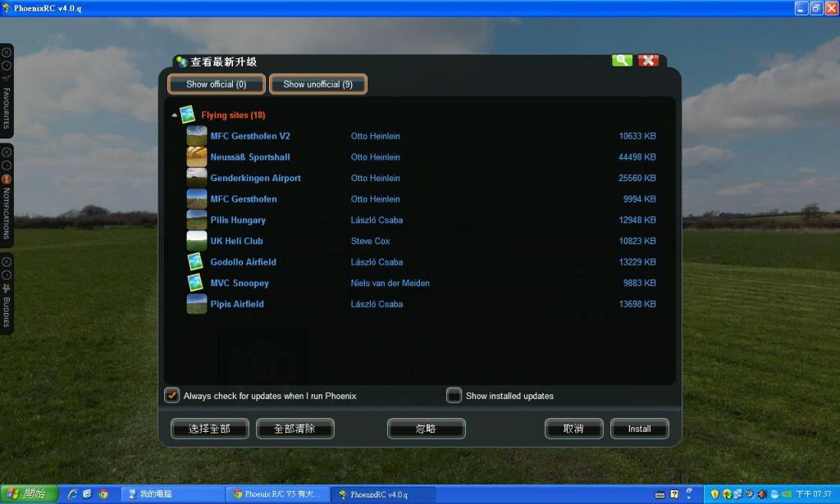Viewport: 840px width, 504px height.
Task: Launch Internet Explorer from quick launch
Action: coord(72,494)
